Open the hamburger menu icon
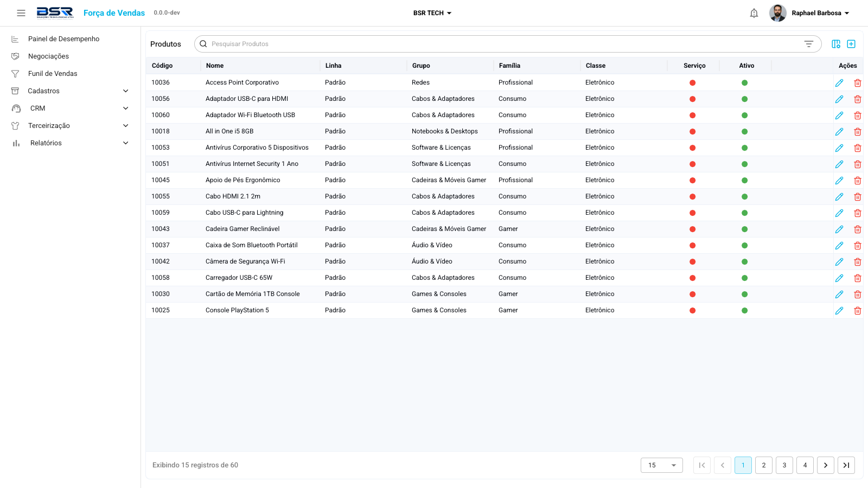 21,13
